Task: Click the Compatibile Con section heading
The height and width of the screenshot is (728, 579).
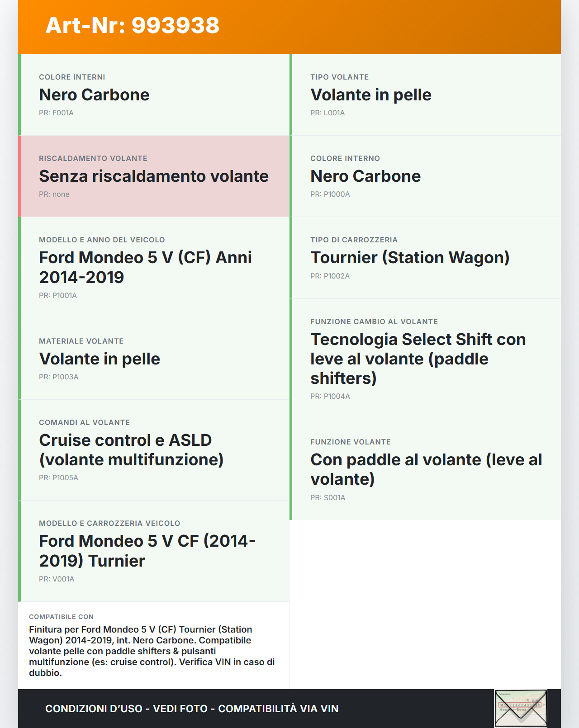Action: coord(61,617)
